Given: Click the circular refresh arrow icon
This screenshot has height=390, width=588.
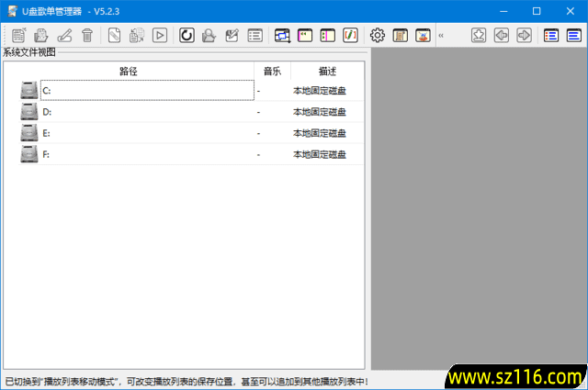Looking at the screenshot, I should 187,35.
